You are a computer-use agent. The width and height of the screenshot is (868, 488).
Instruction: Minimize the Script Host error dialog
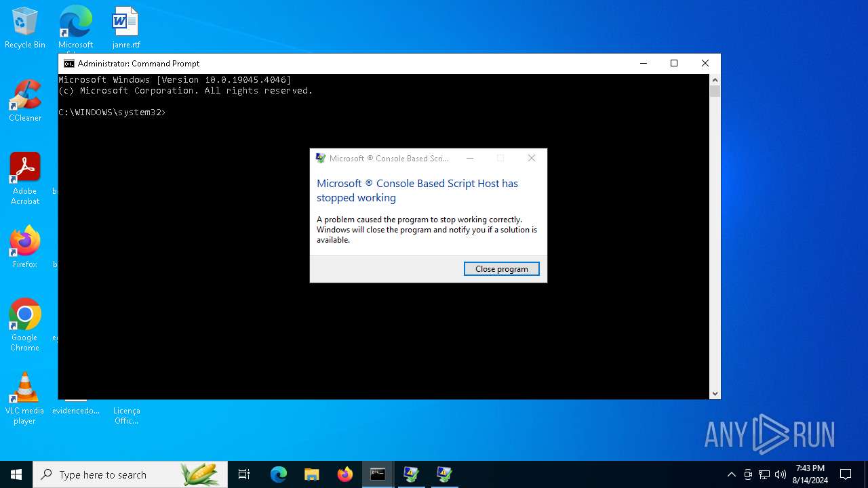(x=470, y=159)
